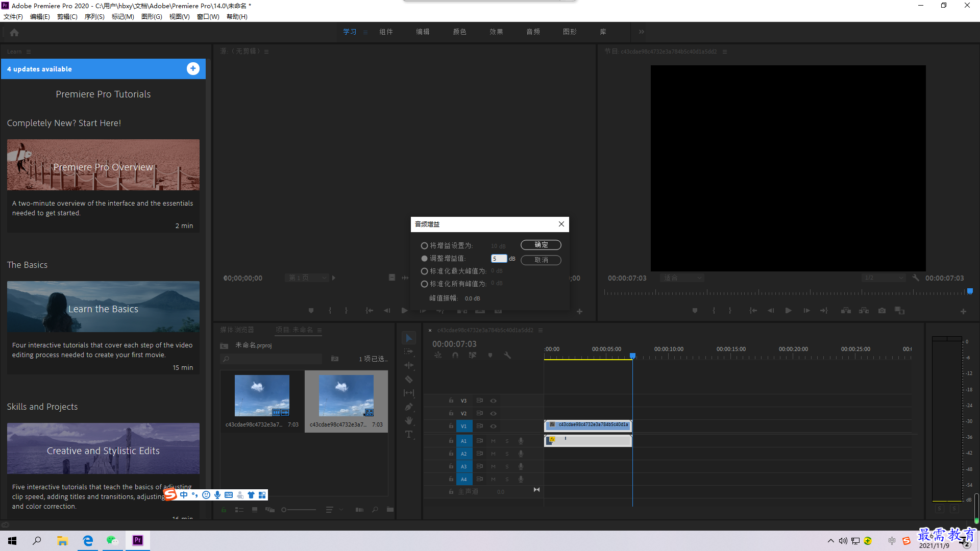The image size is (980, 551).
Task: Switch to 颜色 workspace tab
Action: tap(459, 32)
